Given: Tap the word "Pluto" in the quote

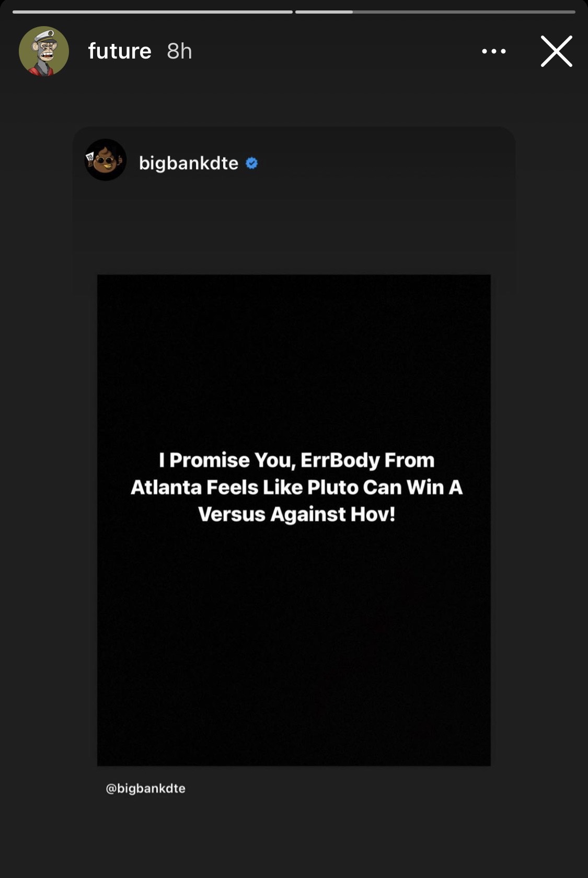Looking at the screenshot, I should (x=332, y=487).
